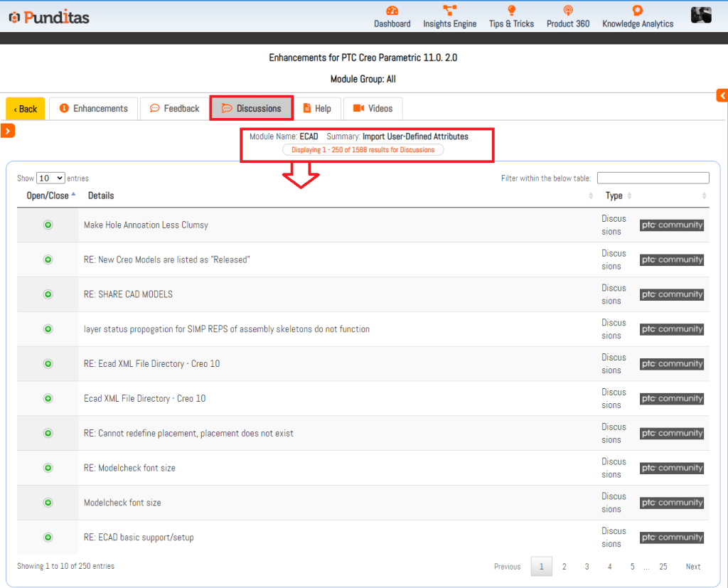The height and width of the screenshot is (588, 728).
Task: Open the Show entries dropdown
Action: point(50,178)
